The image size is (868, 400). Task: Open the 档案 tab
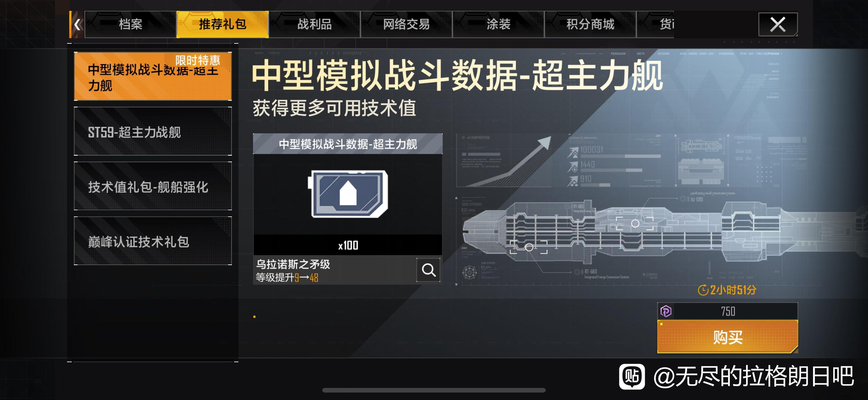[130, 24]
